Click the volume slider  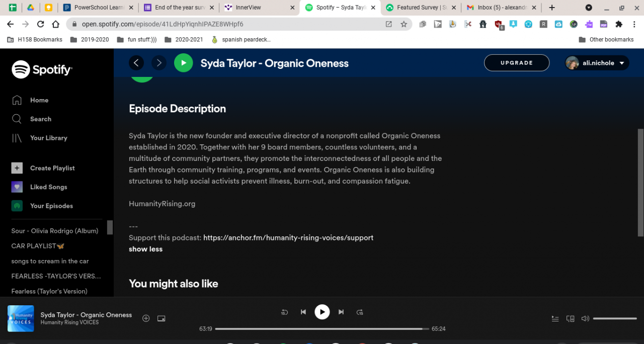coord(615,318)
